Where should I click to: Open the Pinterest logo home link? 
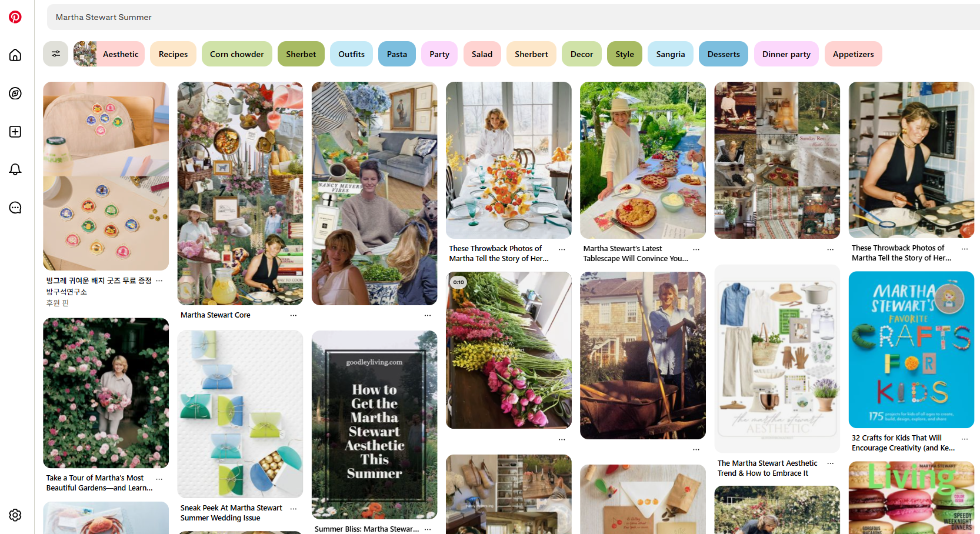click(15, 17)
